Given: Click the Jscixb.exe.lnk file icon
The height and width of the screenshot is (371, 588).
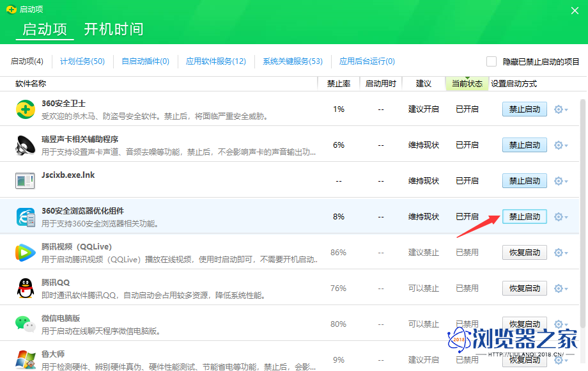Looking at the screenshot, I should (25, 181).
